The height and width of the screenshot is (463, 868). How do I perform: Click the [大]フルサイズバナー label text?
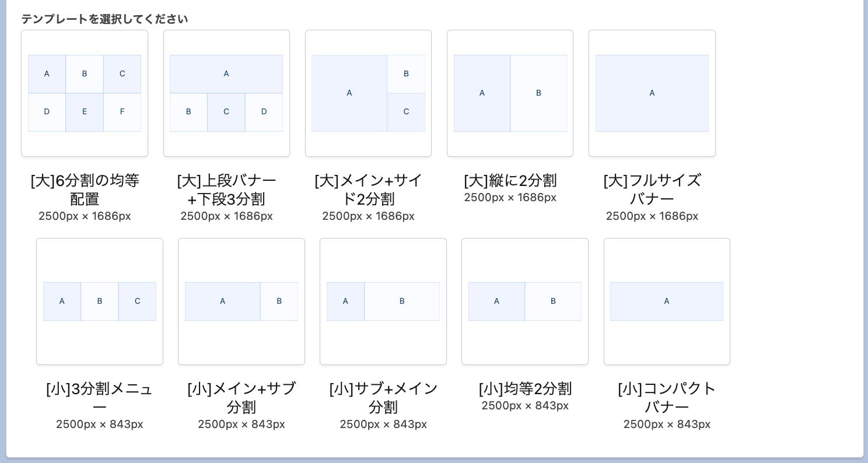coord(652,190)
